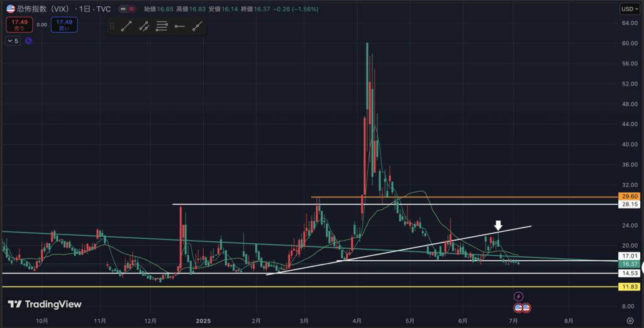
Task: Click the 56.00 price scale label
Action: click(630, 63)
